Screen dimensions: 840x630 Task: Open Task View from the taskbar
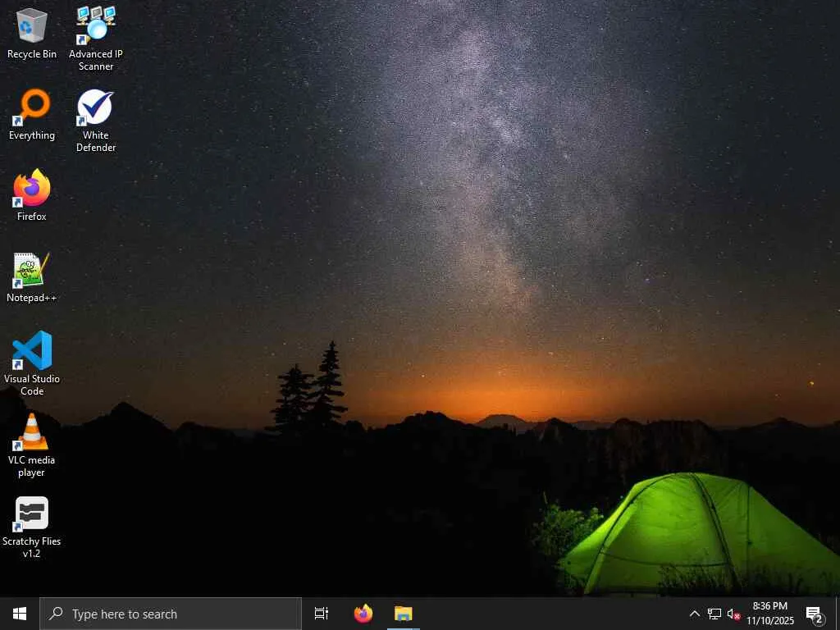click(322, 614)
